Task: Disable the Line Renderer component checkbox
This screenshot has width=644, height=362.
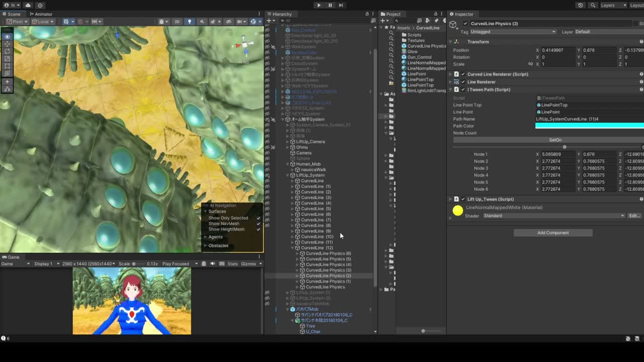Action: point(463,82)
